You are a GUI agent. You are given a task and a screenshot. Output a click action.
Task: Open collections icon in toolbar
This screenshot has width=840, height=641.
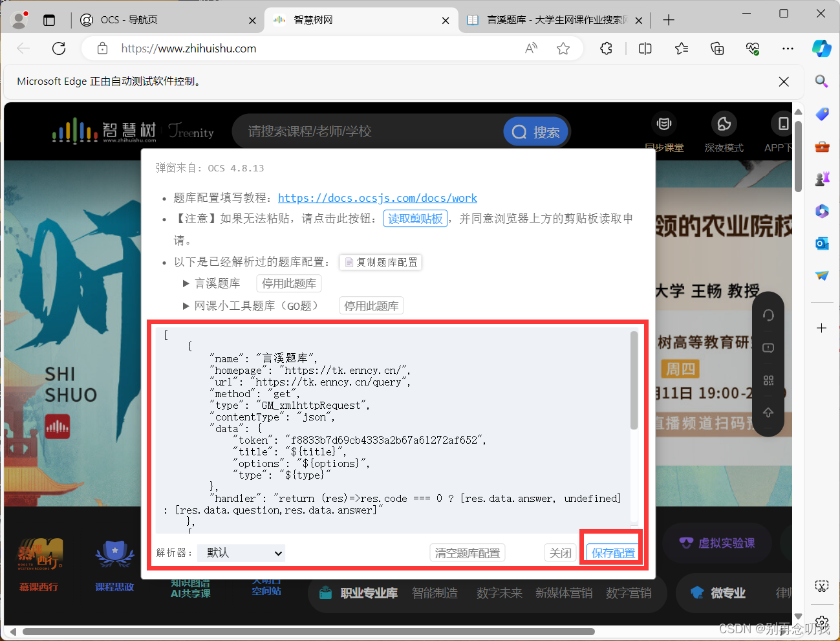point(717,49)
